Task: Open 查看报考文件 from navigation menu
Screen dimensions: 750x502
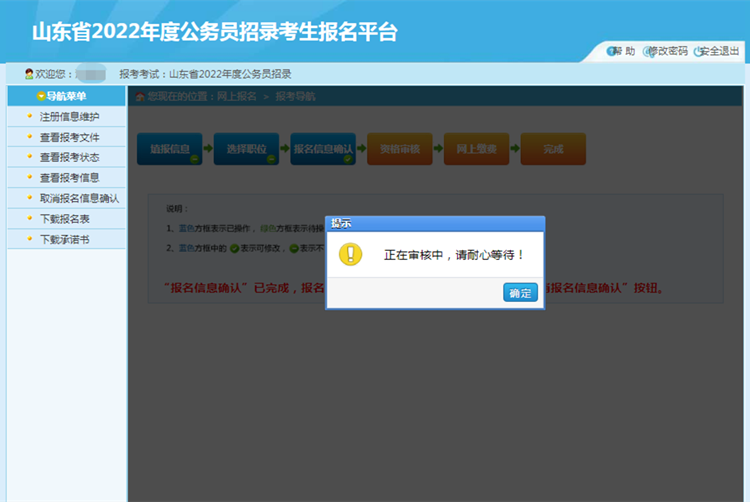Action: (69, 137)
